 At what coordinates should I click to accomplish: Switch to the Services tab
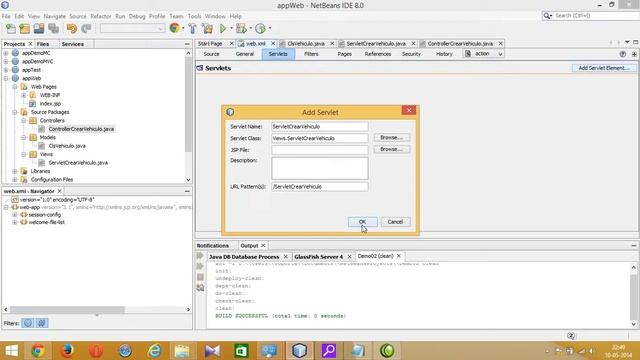pos(73,44)
